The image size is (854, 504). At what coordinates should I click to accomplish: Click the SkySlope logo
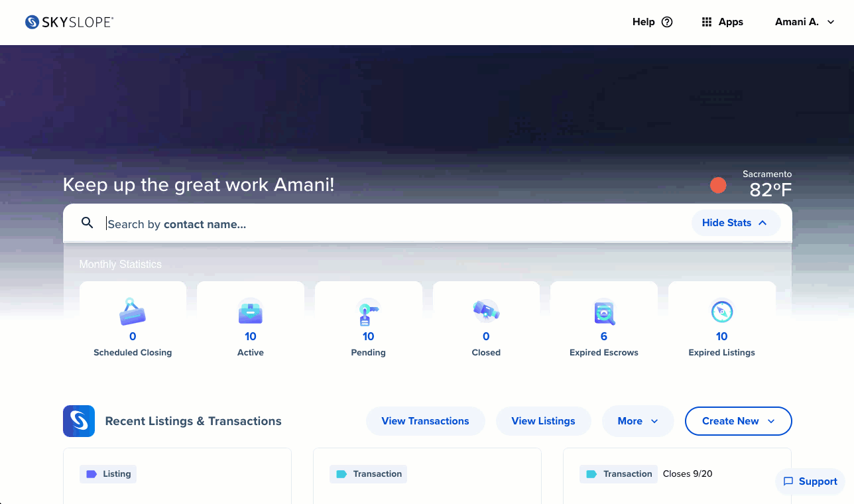70,22
